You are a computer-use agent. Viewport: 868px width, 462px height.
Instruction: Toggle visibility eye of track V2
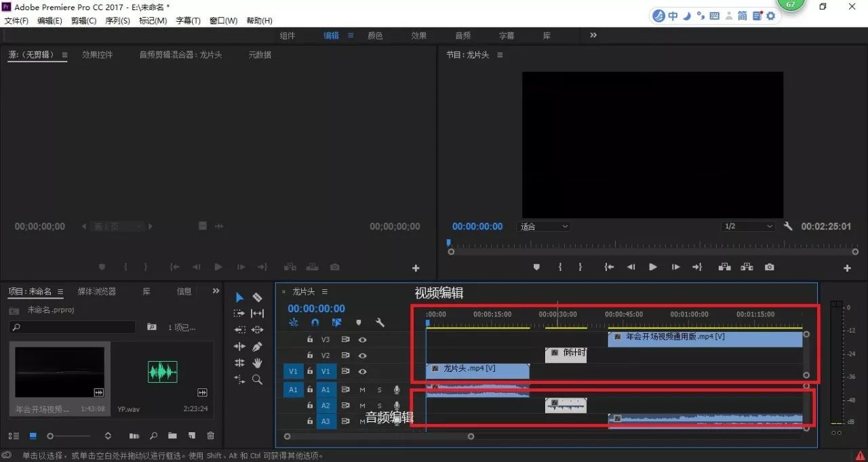coord(363,356)
